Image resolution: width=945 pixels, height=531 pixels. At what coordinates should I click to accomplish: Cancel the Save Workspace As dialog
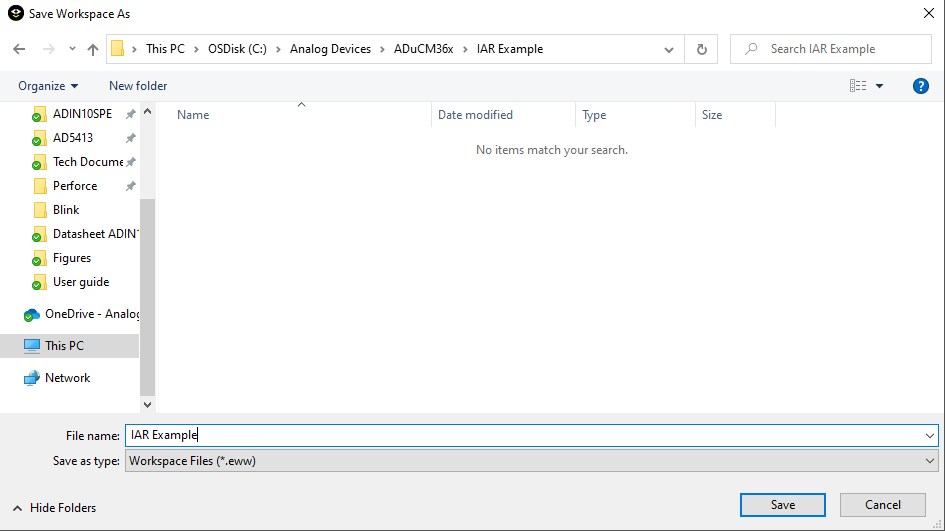883,505
